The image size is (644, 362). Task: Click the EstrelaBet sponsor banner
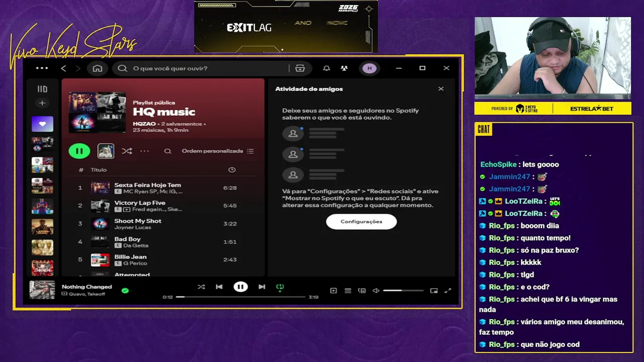click(x=593, y=109)
